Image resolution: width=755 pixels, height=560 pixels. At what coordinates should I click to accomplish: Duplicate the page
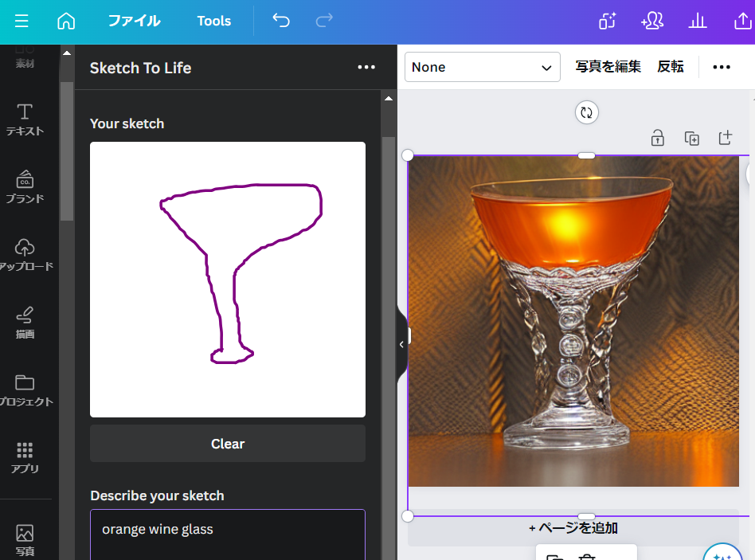(691, 138)
